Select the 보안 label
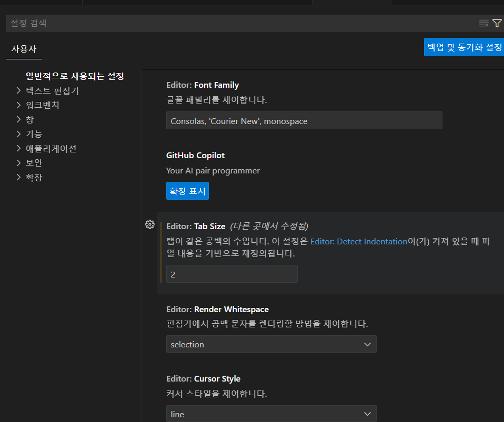The image size is (504, 422). point(34,163)
